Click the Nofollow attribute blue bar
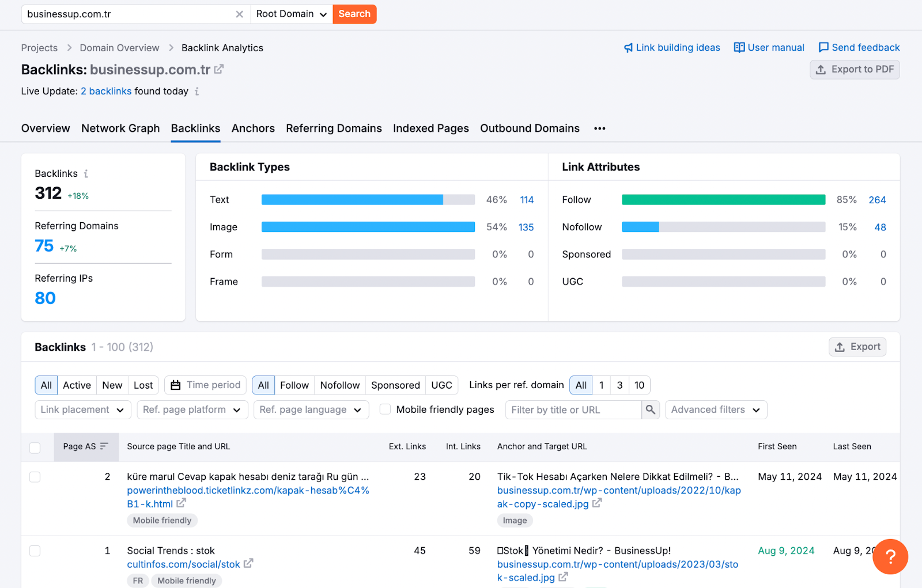The image size is (922, 588). 640,227
